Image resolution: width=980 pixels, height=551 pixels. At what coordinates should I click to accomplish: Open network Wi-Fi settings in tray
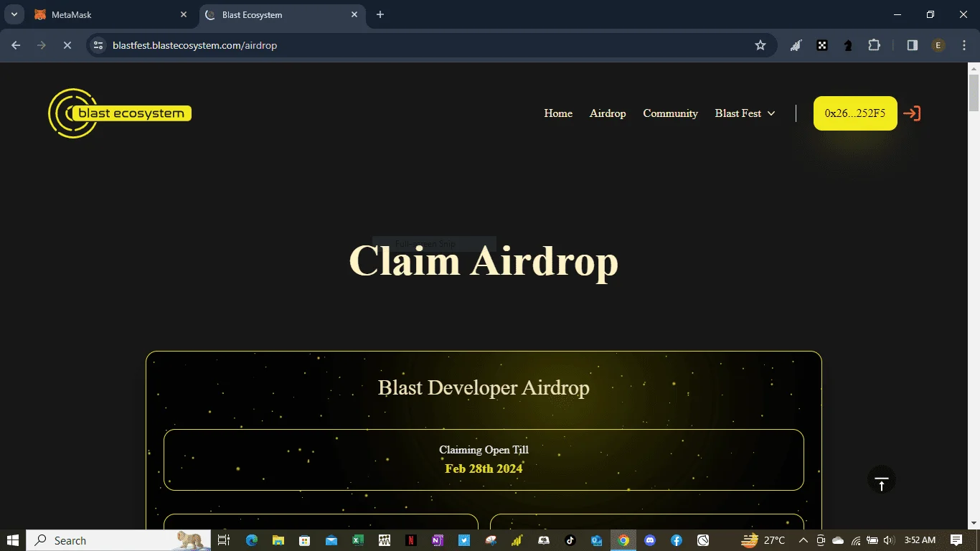click(855, 540)
